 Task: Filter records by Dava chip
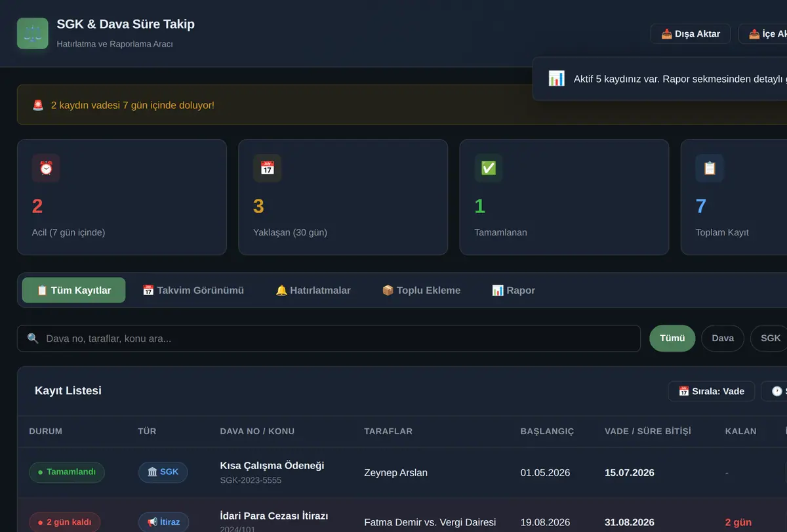point(723,338)
